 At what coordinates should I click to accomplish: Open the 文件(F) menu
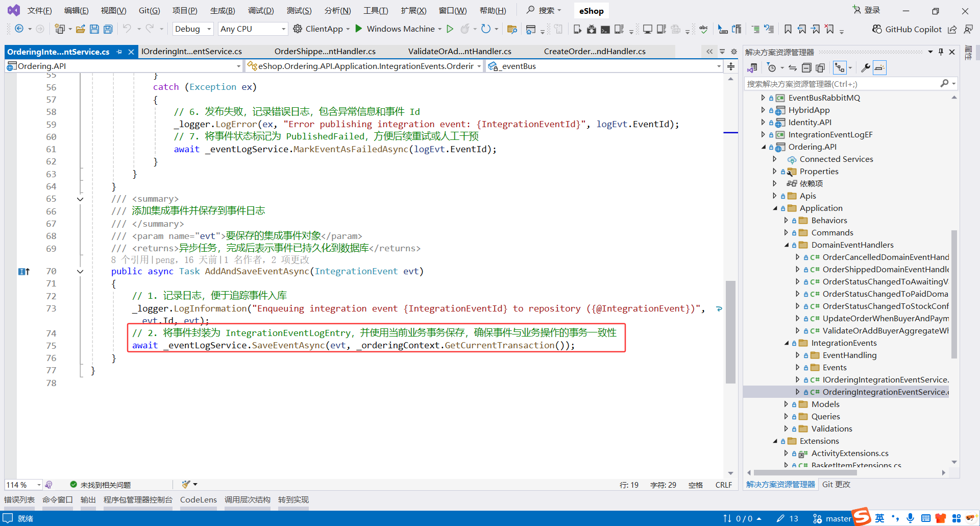(x=39, y=11)
